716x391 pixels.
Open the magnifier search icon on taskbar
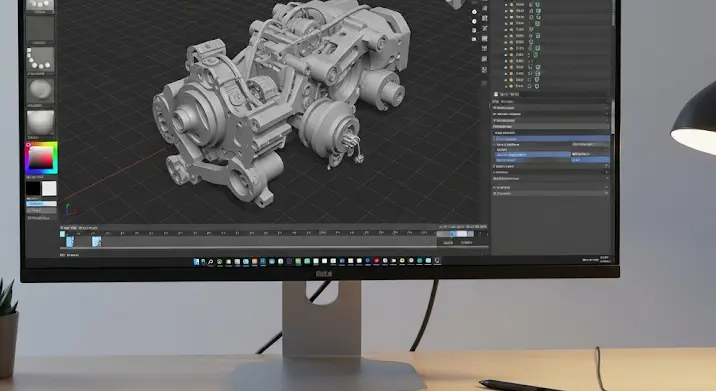click(x=211, y=262)
